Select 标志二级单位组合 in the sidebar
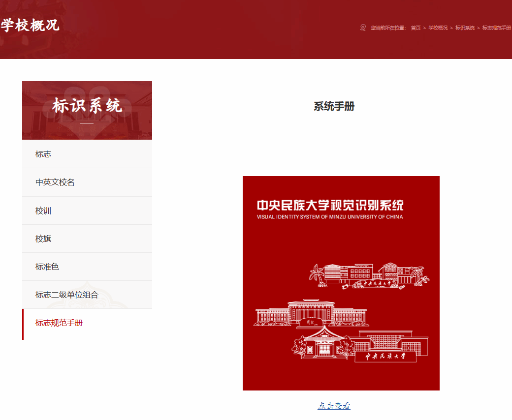 coord(67,295)
